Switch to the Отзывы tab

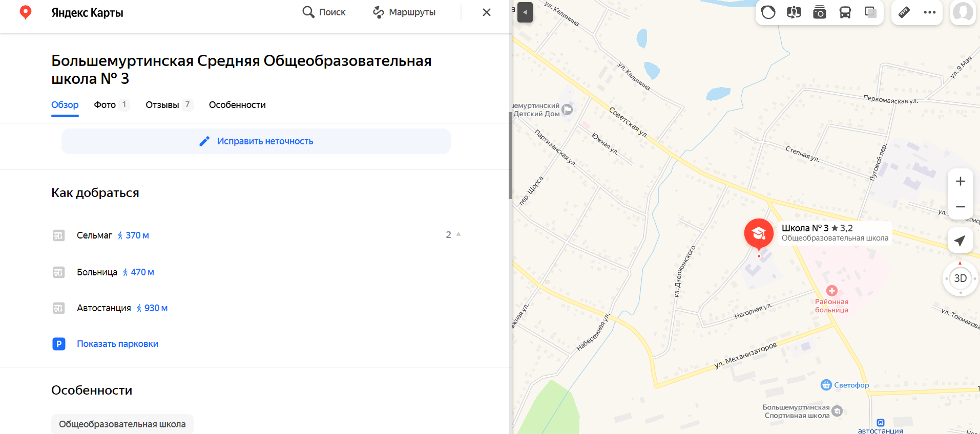point(169,105)
